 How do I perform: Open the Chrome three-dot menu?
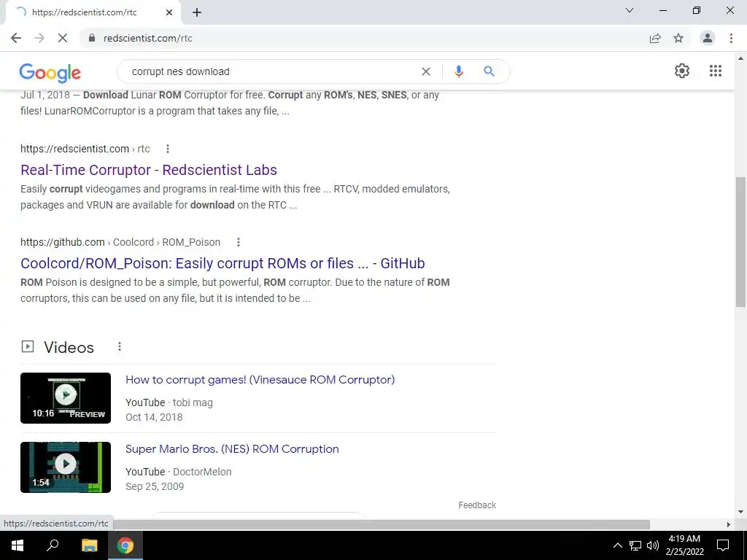(731, 38)
